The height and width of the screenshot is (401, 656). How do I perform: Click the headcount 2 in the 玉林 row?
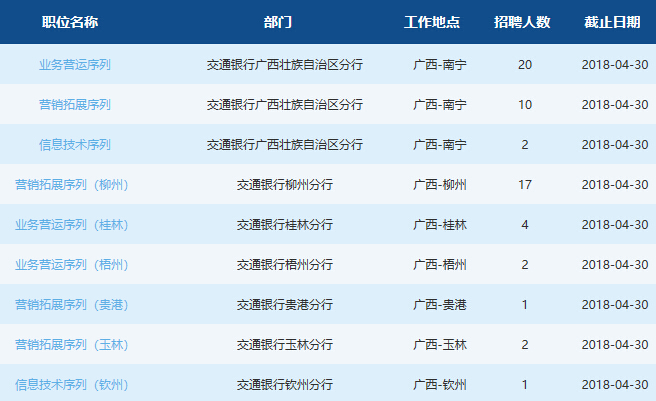tap(525, 344)
